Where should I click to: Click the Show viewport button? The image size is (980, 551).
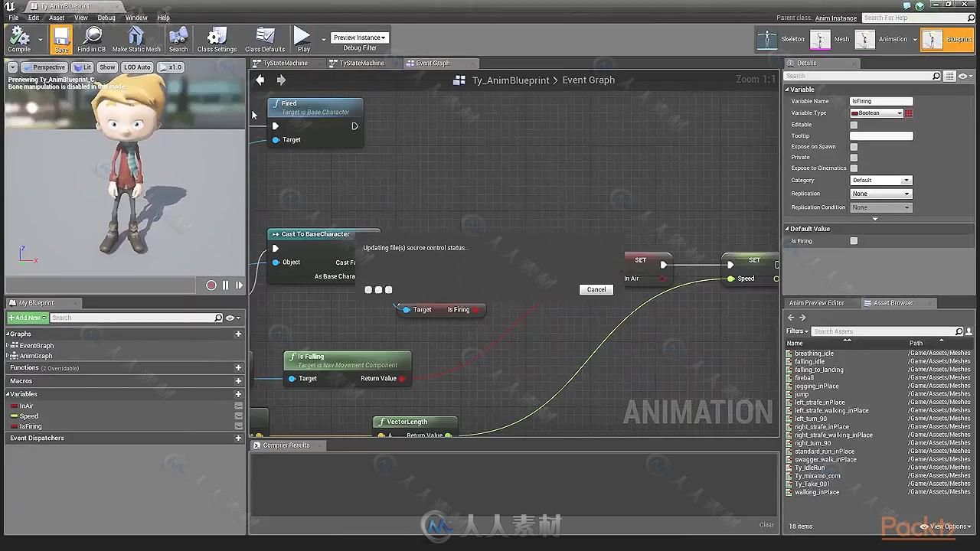pyautogui.click(x=107, y=67)
